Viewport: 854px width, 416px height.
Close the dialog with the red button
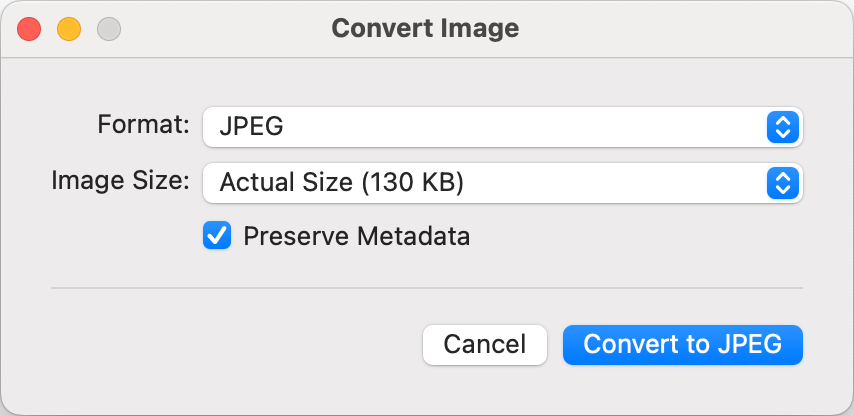coord(30,29)
